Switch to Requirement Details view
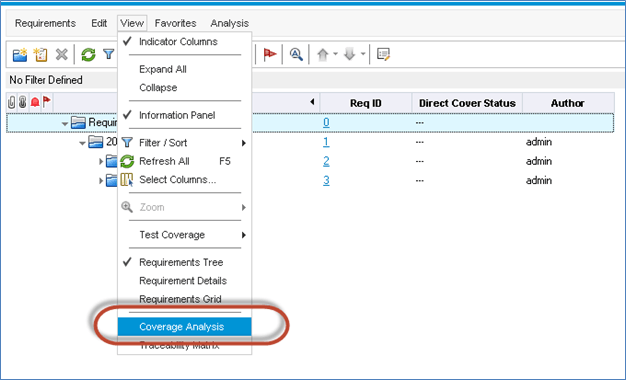The image size is (626, 380). [185, 281]
